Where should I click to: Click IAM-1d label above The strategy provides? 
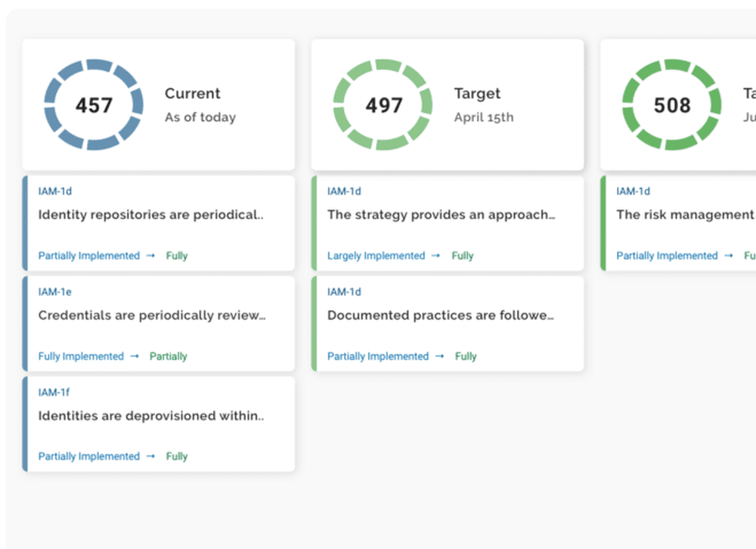(x=344, y=191)
